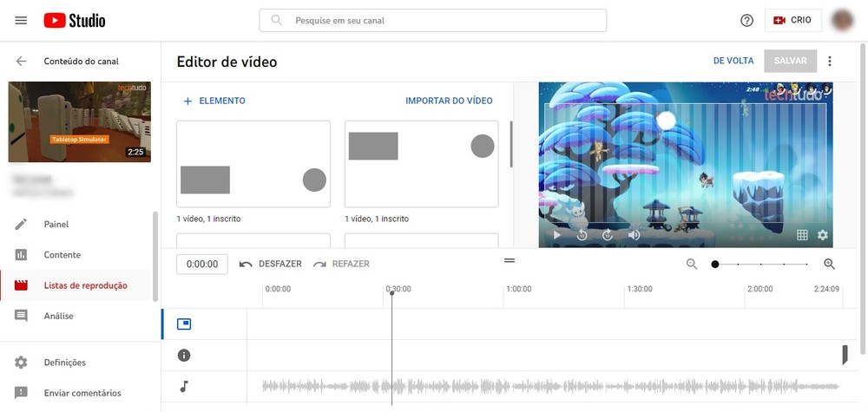Select the audio track music note icon
The width and height of the screenshot is (868, 412).
(184, 387)
